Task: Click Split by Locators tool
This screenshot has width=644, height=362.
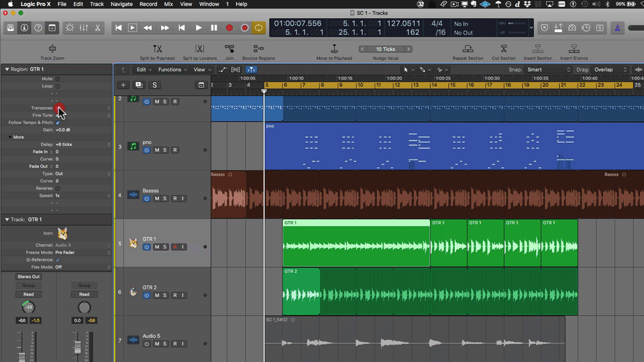Action: tap(200, 52)
